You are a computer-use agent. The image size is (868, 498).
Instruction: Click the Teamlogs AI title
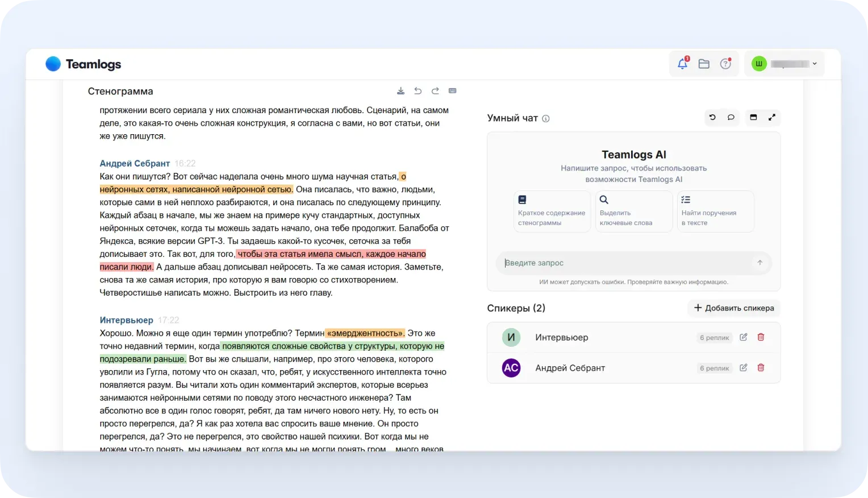coord(634,155)
